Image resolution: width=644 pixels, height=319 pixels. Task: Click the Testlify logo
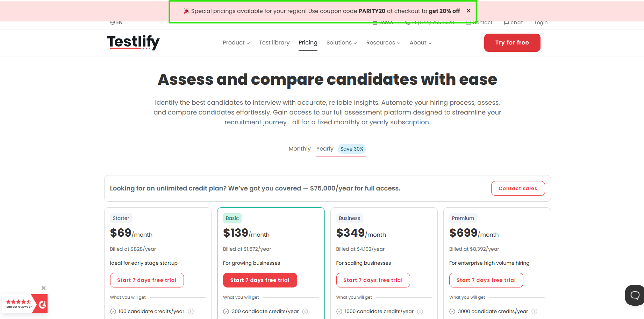coord(133,42)
